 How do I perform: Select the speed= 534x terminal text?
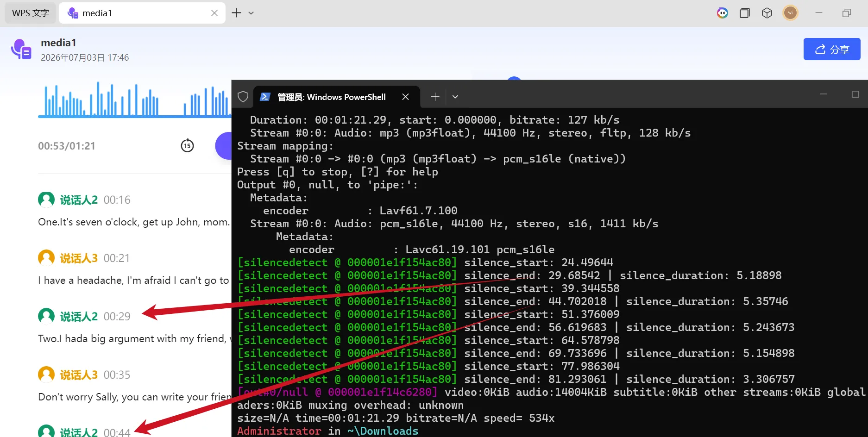click(x=519, y=418)
